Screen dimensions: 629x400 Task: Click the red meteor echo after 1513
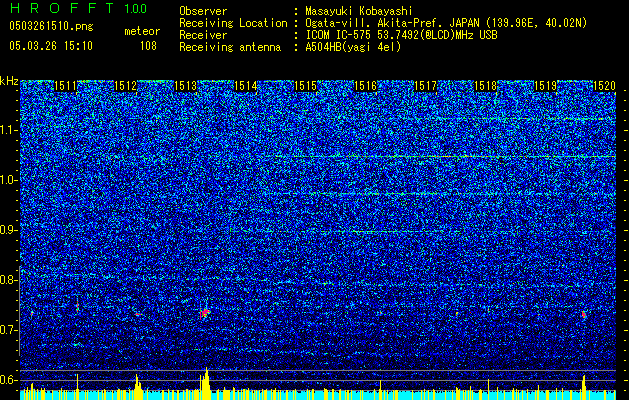[x=205, y=313]
